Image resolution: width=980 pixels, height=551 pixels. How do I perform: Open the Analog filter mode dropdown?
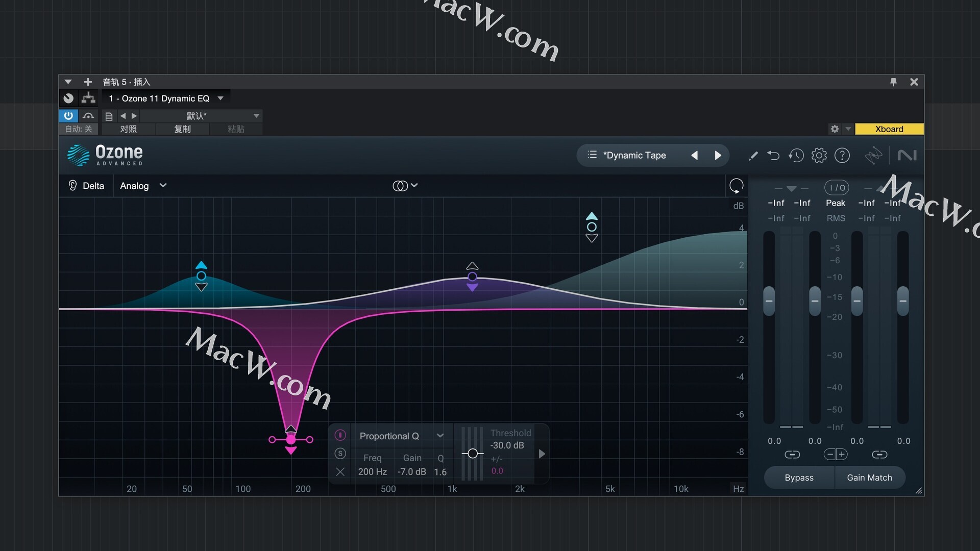(x=143, y=186)
